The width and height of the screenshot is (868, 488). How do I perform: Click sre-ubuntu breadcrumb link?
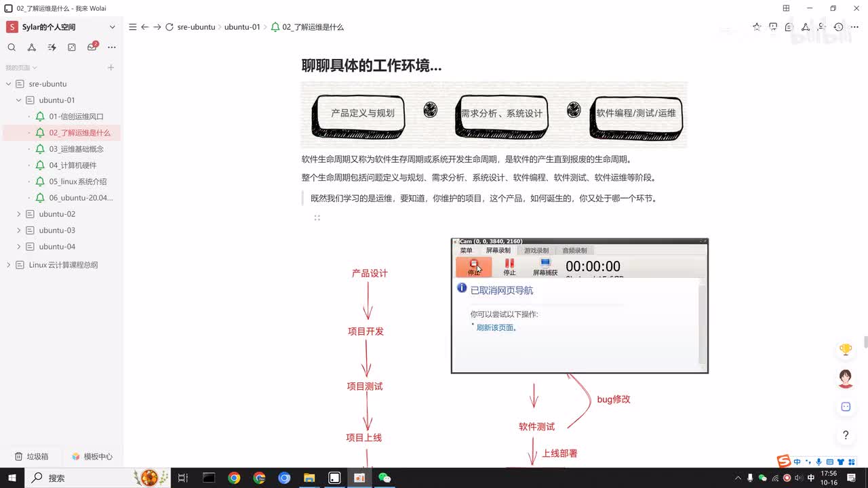click(x=196, y=27)
